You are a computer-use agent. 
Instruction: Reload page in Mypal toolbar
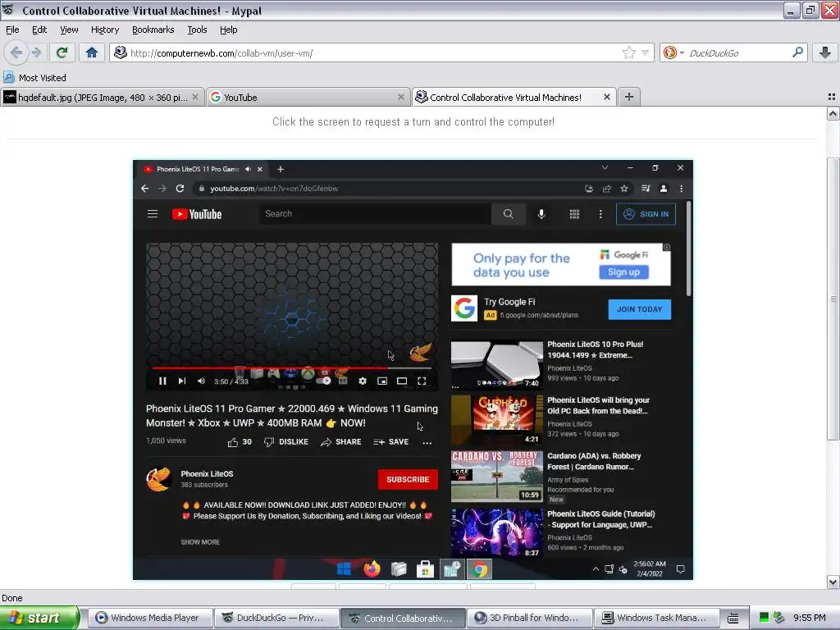(62, 52)
